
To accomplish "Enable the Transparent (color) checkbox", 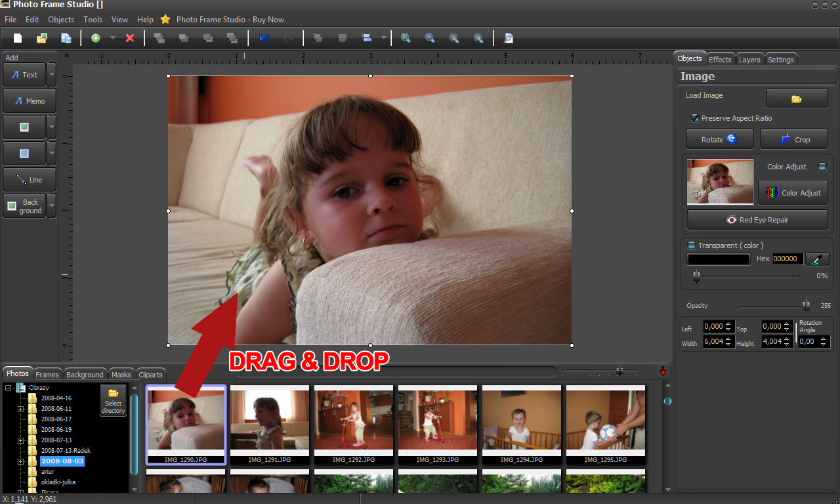I will (x=691, y=245).
